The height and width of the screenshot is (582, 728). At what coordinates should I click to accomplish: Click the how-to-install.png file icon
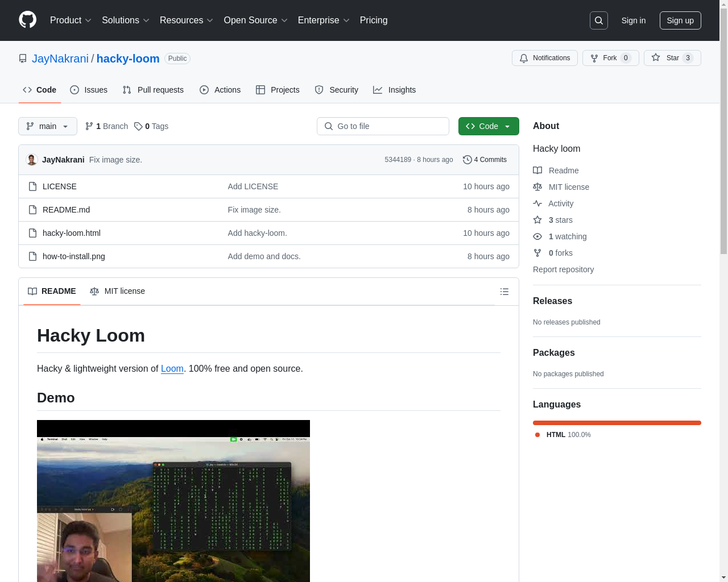33,256
